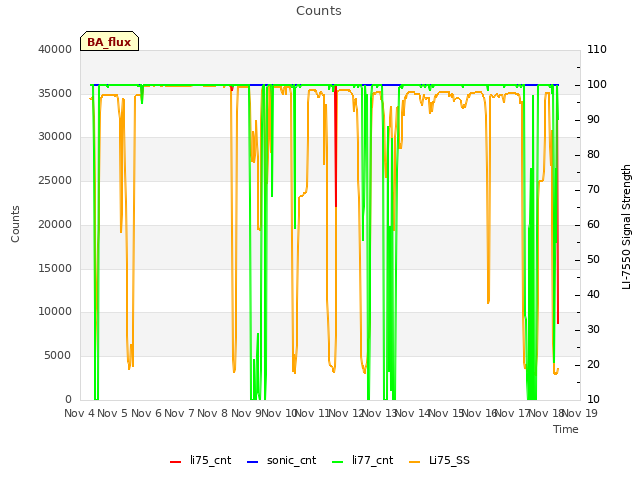Toggle the sonic_cnt legend entry
The image size is (640, 480).
point(282,460)
